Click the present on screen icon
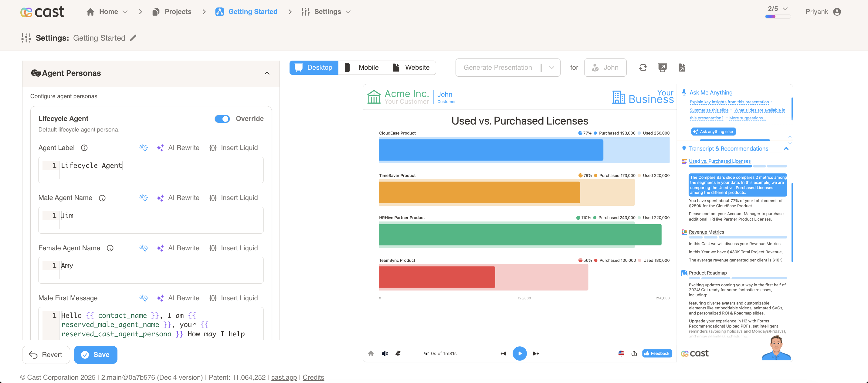 (662, 68)
